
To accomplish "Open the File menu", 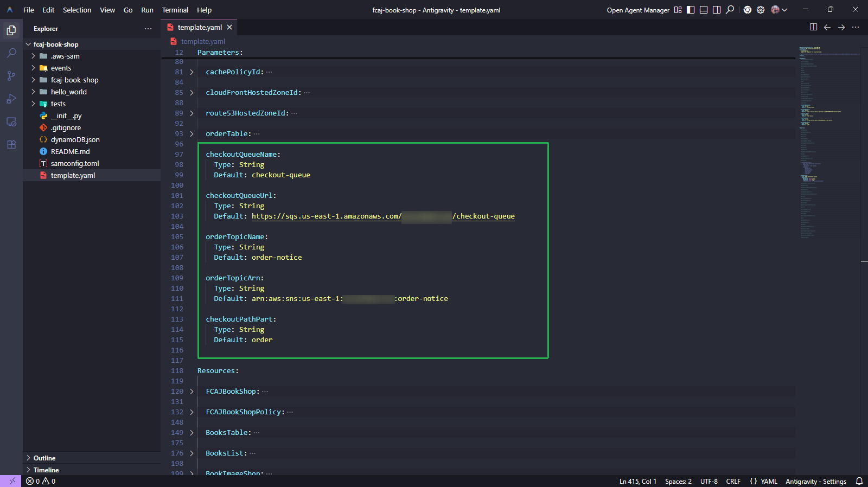I will [x=29, y=10].
